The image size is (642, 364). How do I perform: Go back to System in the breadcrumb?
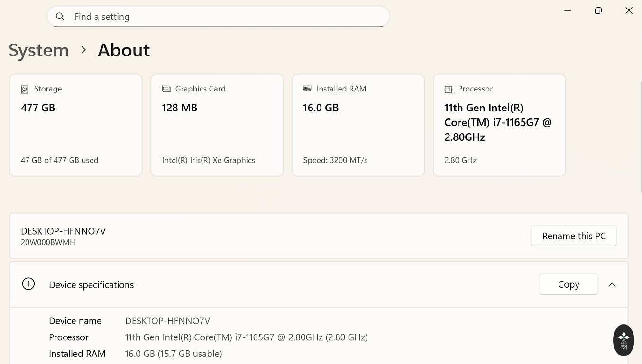tap(38, 50)
